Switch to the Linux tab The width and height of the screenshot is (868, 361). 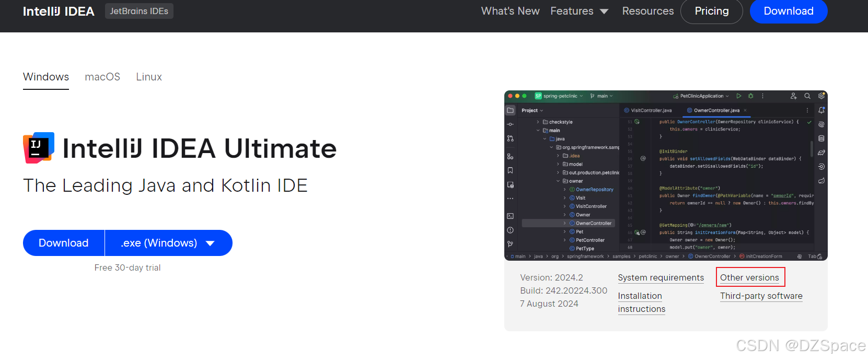(149, 77)
